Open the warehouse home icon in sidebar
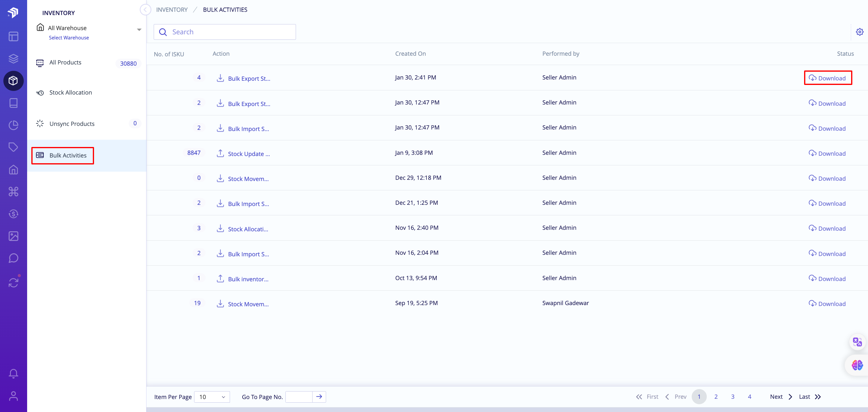Screen dimensions: 868x412 14,169
